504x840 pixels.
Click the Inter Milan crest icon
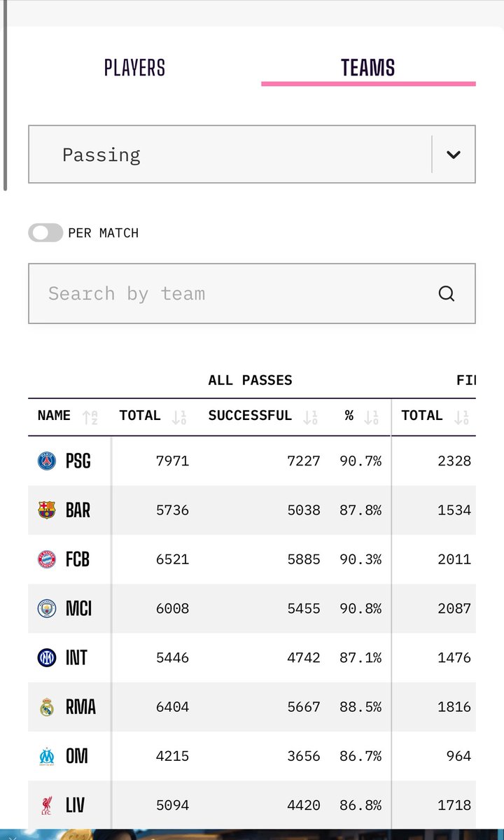pyautogui.click(x=47, y=657)
